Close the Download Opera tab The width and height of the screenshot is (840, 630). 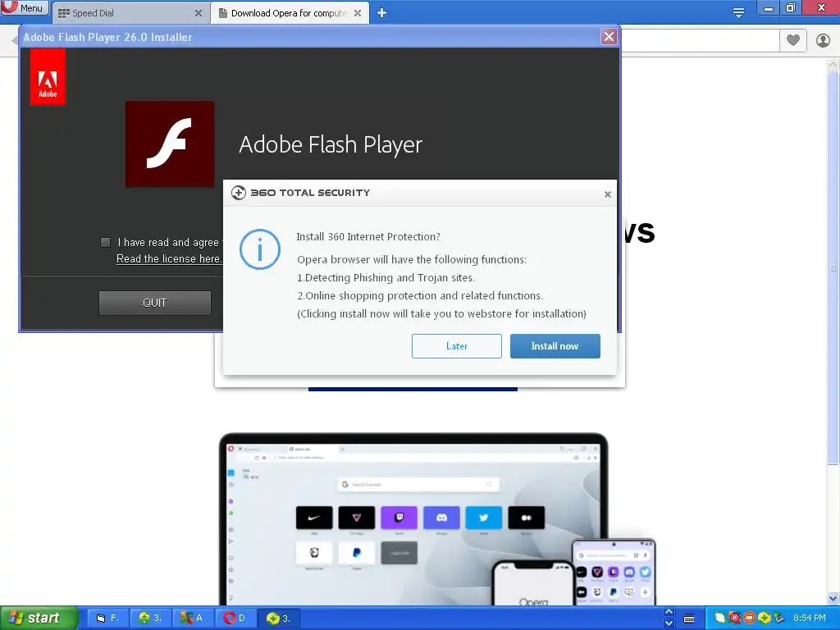tap(358, 13)
